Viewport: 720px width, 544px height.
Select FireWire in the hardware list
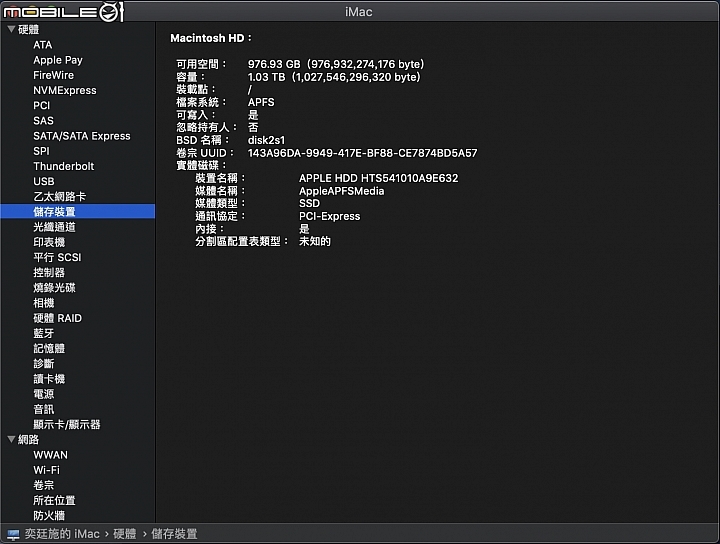(x=53, y=75)
